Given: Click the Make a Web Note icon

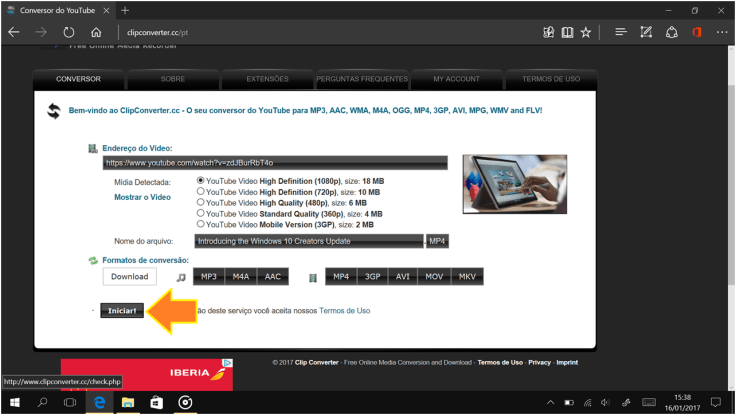Looking at the screenshot, I should pos(646,32).
